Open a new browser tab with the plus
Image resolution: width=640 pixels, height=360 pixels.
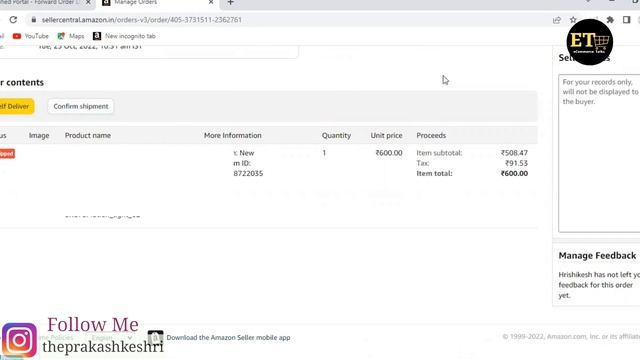(231, 2)
